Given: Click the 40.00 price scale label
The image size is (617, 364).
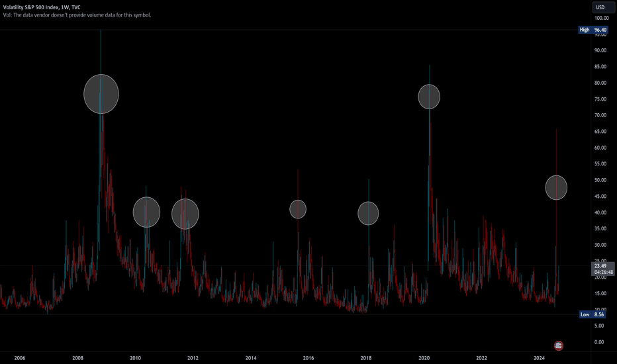Looking at the screenshot, I should click(x=600, y=212).
